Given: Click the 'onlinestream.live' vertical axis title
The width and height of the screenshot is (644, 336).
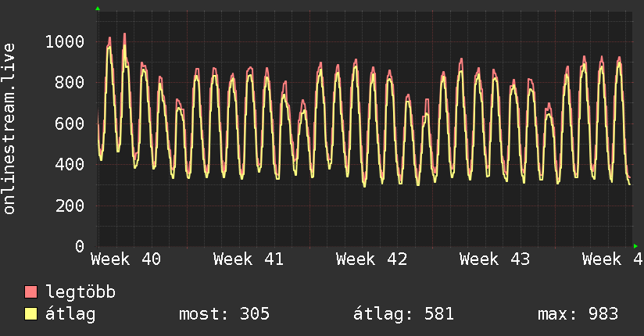Looking at the screenshot, I should pyautogui.click(x=9, y=129).
